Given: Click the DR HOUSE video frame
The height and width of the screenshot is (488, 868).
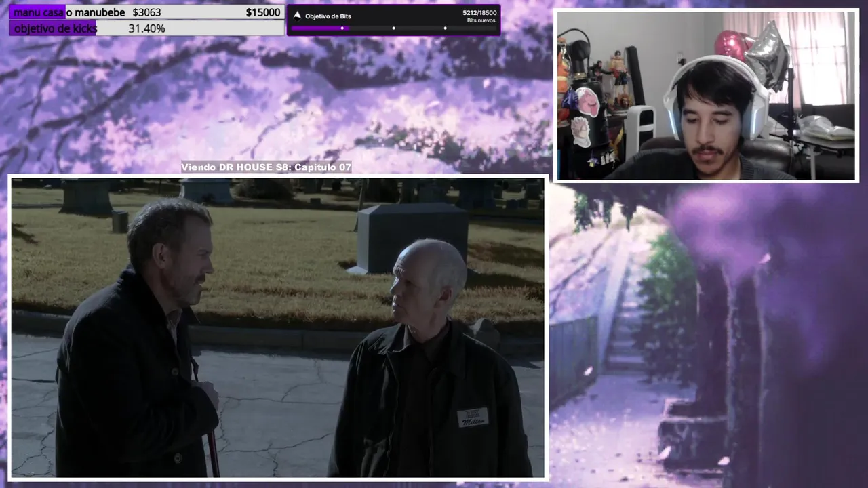Looking at the screenshot, I should [277, 327].
